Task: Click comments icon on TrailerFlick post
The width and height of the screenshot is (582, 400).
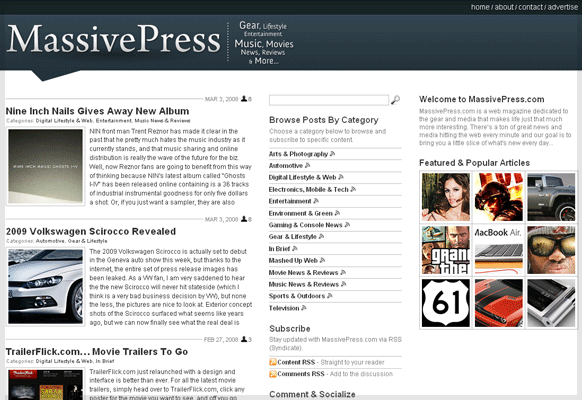Action: coord(244,339)
